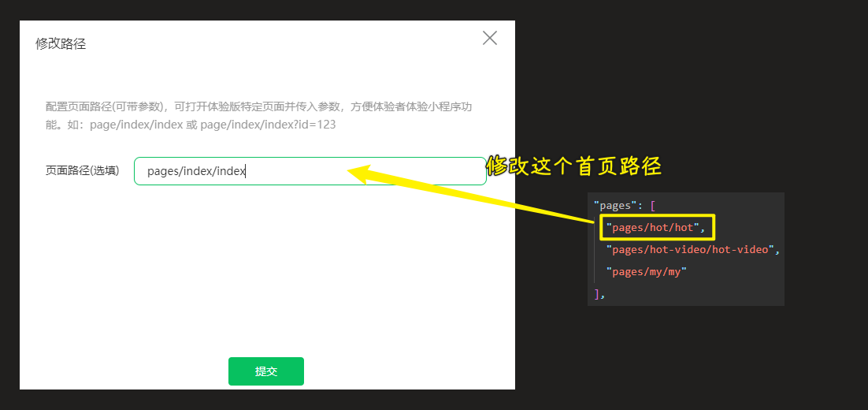Viewport: 868px width, 410px height.
Task: Click the "pages/my/my" code line
Action: pyautogui.click(x=647, y=271)
